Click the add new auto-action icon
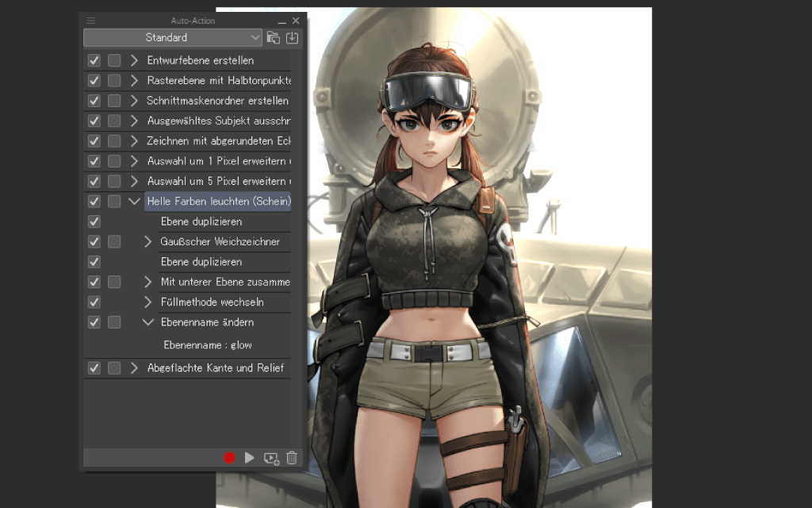 pos(271,458)
